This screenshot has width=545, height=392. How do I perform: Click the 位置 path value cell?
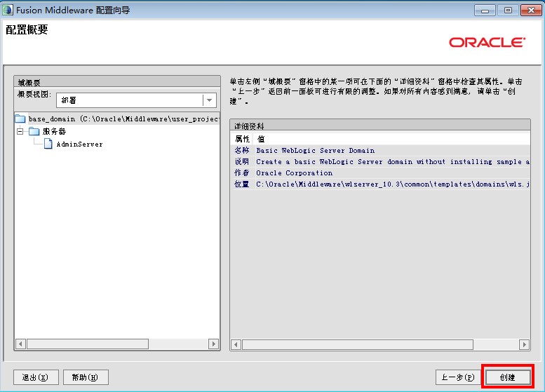coord(393,184)
